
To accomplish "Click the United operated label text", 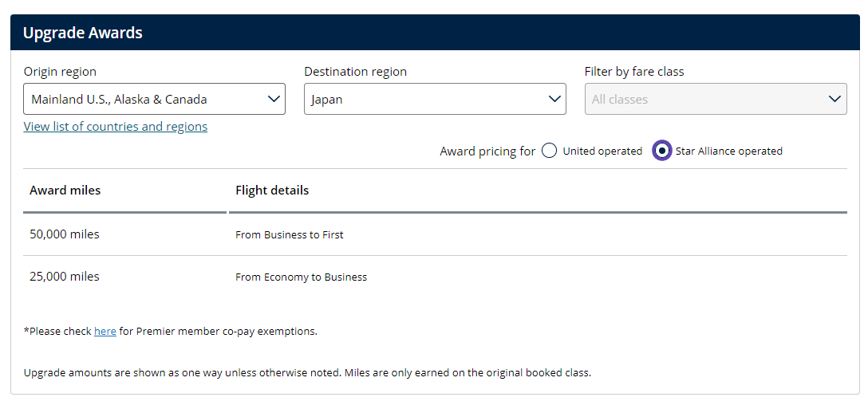I will tap(602, 151).
